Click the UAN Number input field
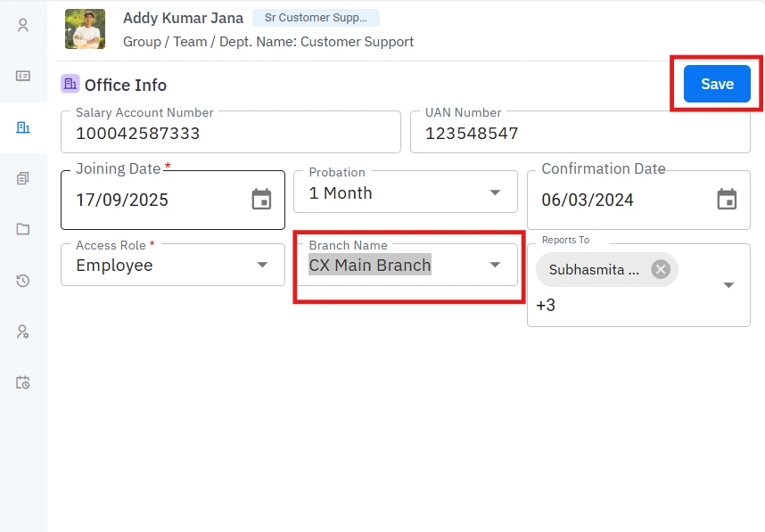Image resolution: width=765 pixels, height=532 pixels. pos(580,134)
